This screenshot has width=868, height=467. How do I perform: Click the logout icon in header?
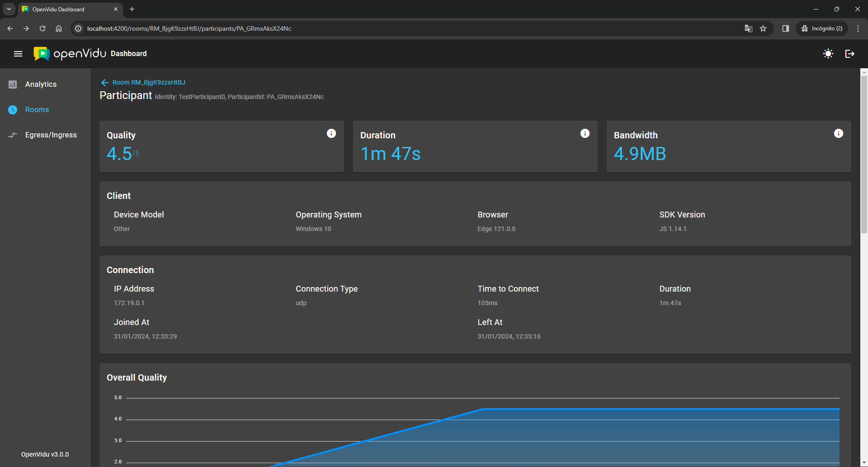pyautogui.click(x=849, y=54)
